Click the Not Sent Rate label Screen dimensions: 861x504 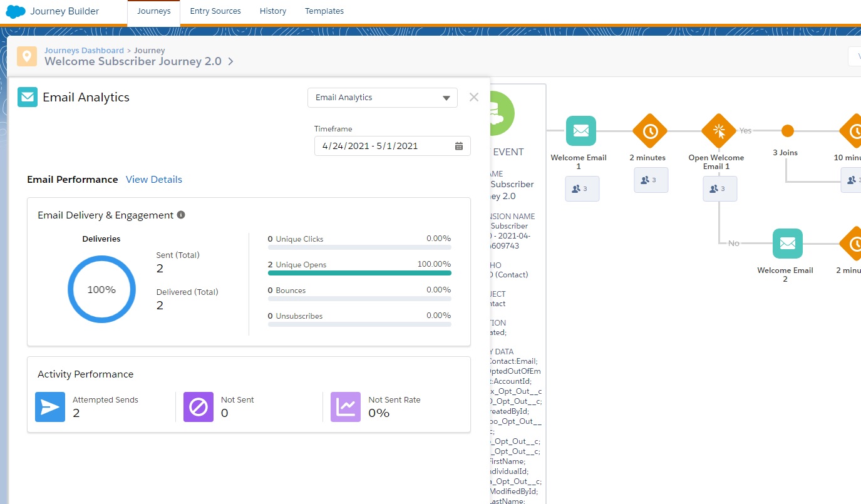pos(394,399)
